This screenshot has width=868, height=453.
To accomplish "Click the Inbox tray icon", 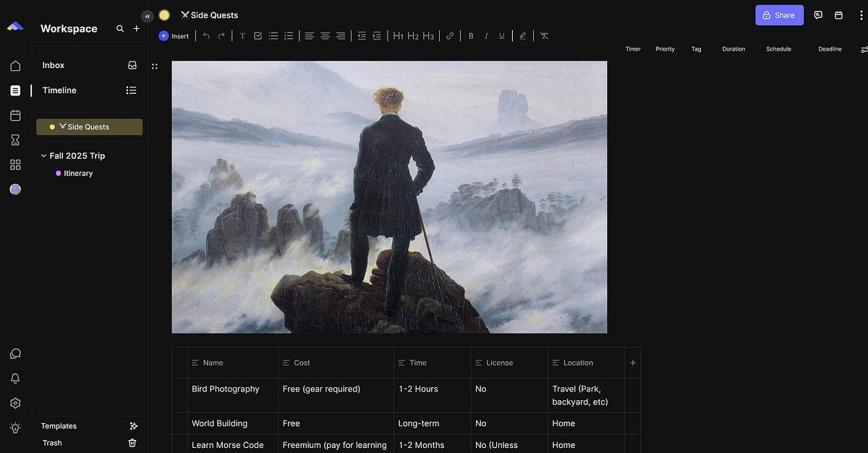I will coord(132,65).
